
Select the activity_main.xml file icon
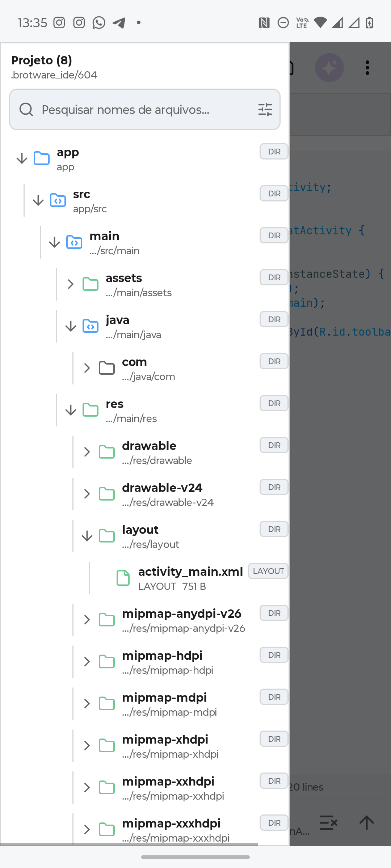pyautogui.click(x=123, y=578)
